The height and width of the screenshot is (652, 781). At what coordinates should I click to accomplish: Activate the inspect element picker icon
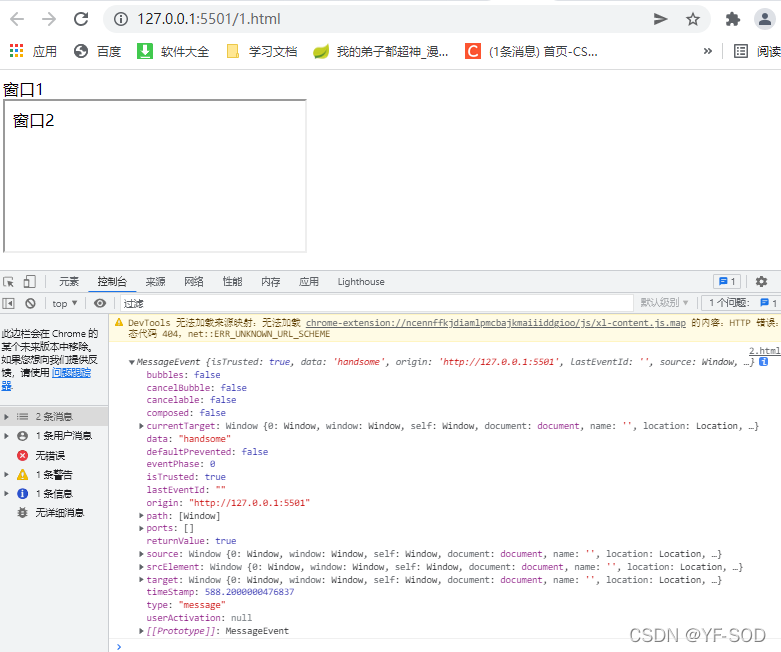[8, 282]
